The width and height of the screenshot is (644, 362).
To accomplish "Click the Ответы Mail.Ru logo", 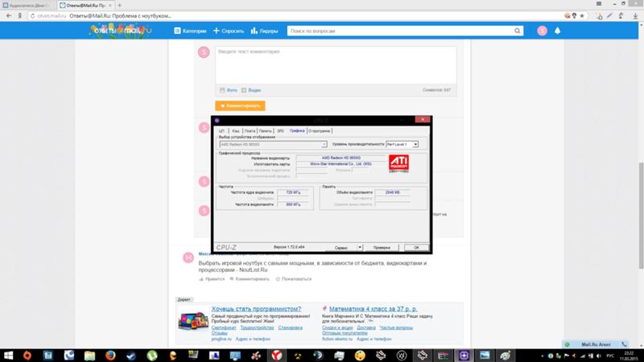I will click(121, 31).
